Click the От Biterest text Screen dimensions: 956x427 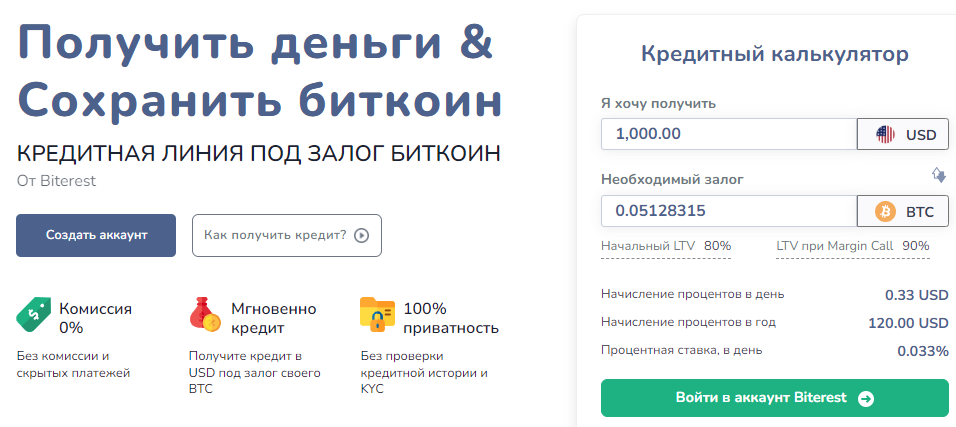point(56,181)
